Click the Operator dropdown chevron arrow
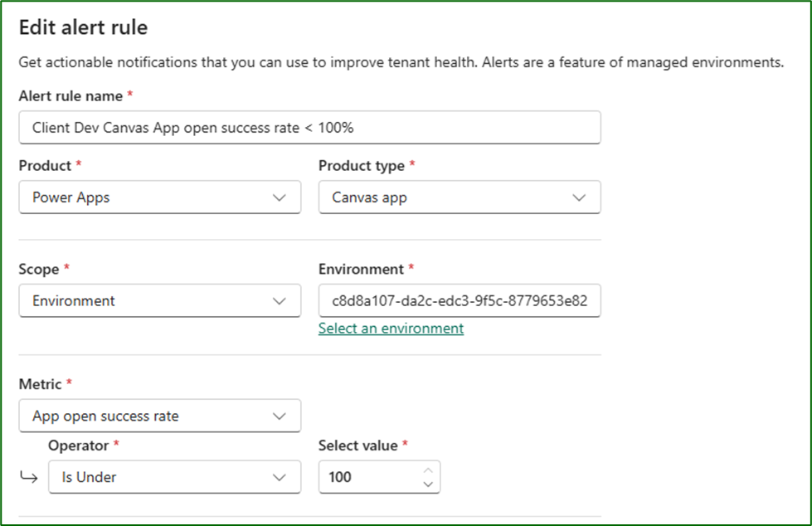The width and height of the screenshot is (812, 526). tap(280, 477)
